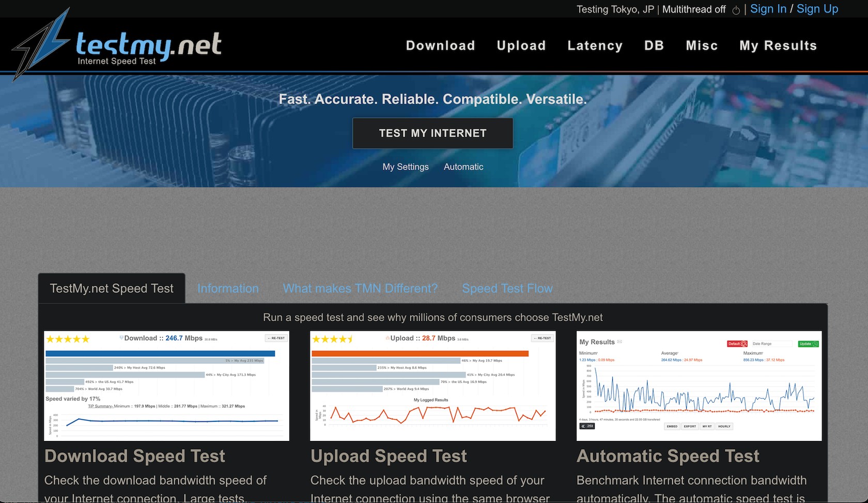Open the Speed Test Flow tab
The width and height of the screenshot is (868, 503).
507,288
